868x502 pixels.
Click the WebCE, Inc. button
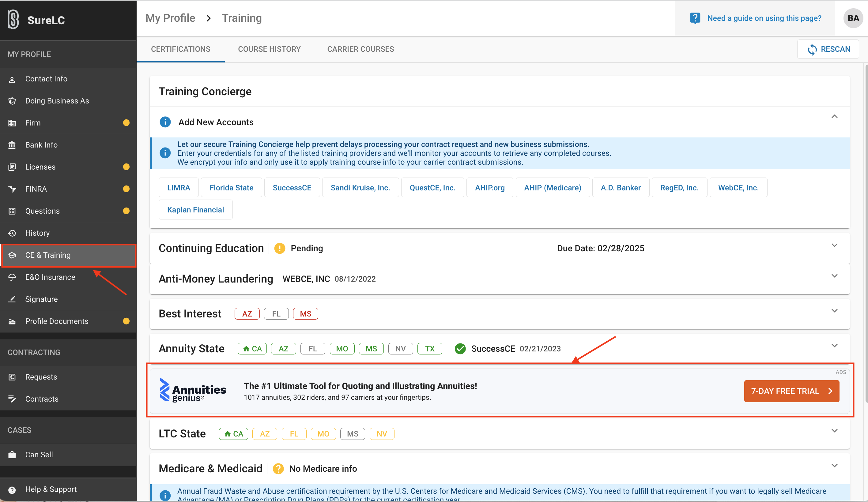click(x=738, y=188)
